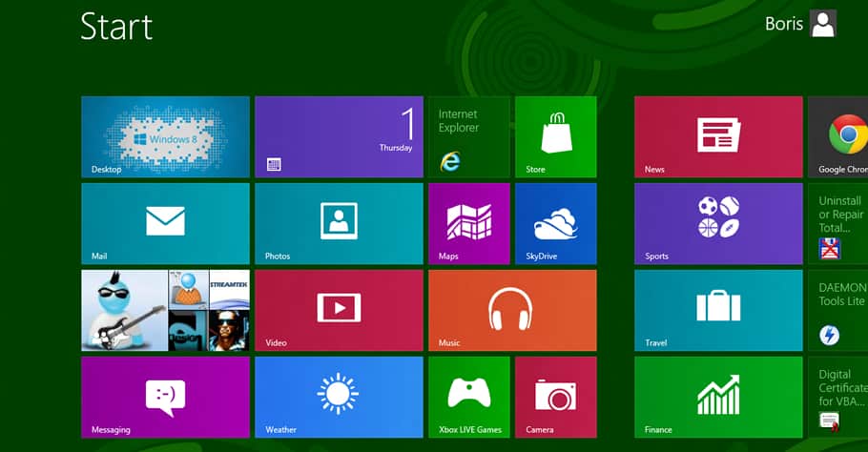Image resolution: width=868 pixels, height=452 pixels.
Task: Open the Travel suitcase tile
Action: point(718,310)
